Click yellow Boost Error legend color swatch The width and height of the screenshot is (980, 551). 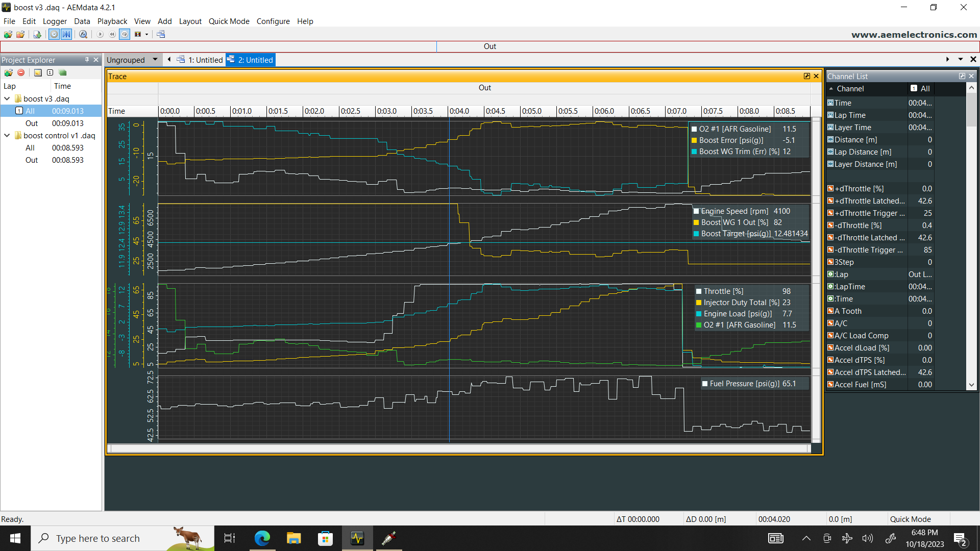694,140
